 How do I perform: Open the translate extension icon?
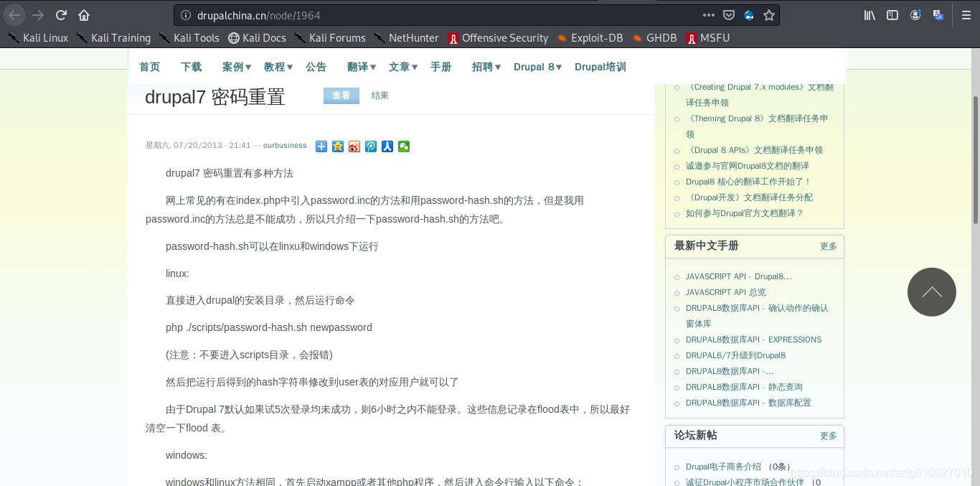click(938, 15)
